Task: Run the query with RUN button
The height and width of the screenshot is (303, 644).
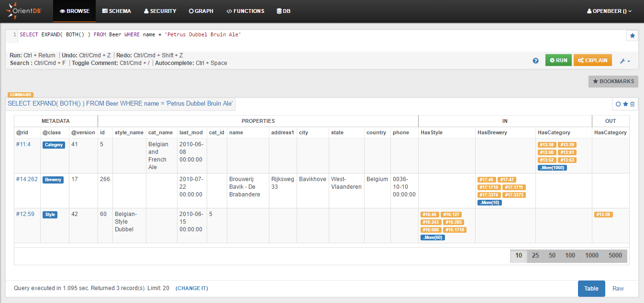Action: tap(558, 60)
